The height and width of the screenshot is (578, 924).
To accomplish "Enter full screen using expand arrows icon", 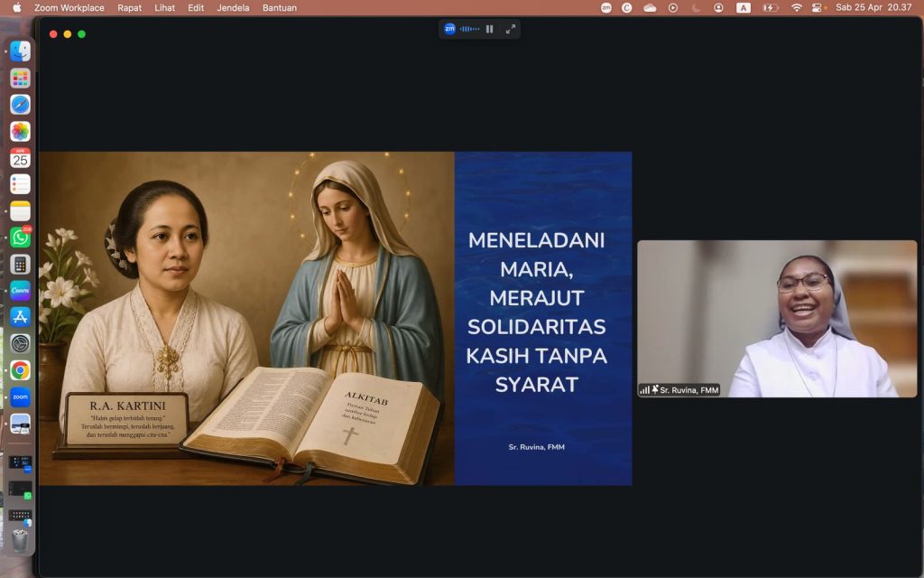I will (x=511, y=29).
